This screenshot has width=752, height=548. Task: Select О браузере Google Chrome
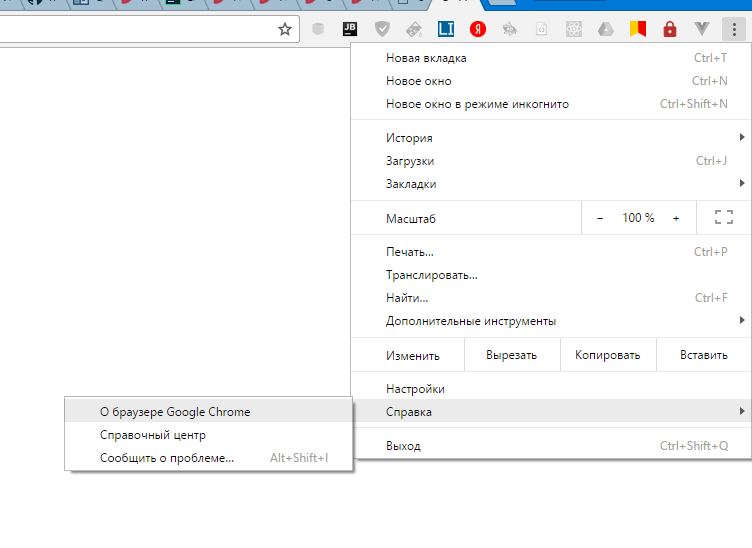(175, 411)
